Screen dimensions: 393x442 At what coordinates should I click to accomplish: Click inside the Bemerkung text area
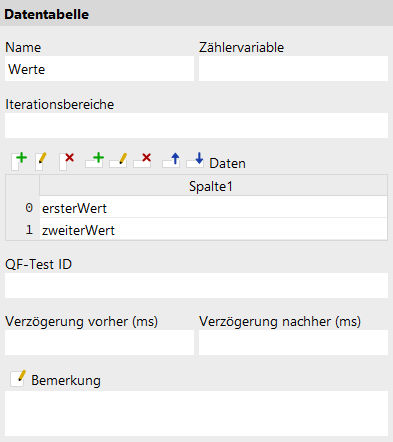[x=196, y=414]
